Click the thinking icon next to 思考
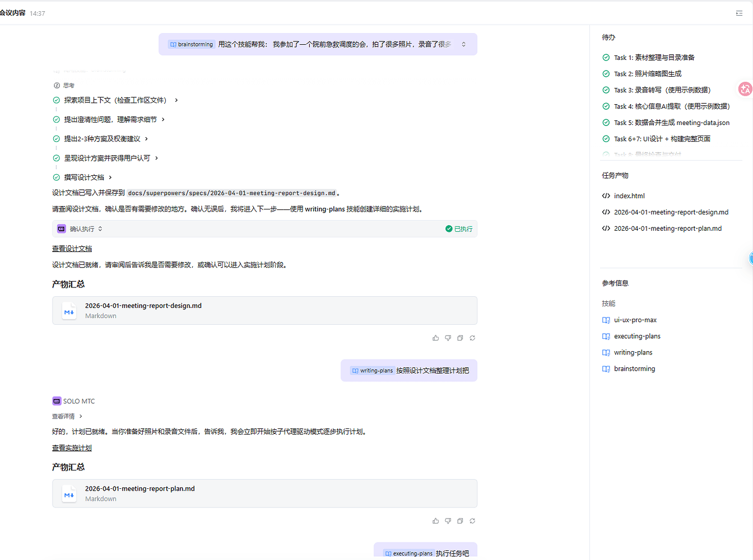This screenshot has height=560, width=753. [x=57, y=86]
